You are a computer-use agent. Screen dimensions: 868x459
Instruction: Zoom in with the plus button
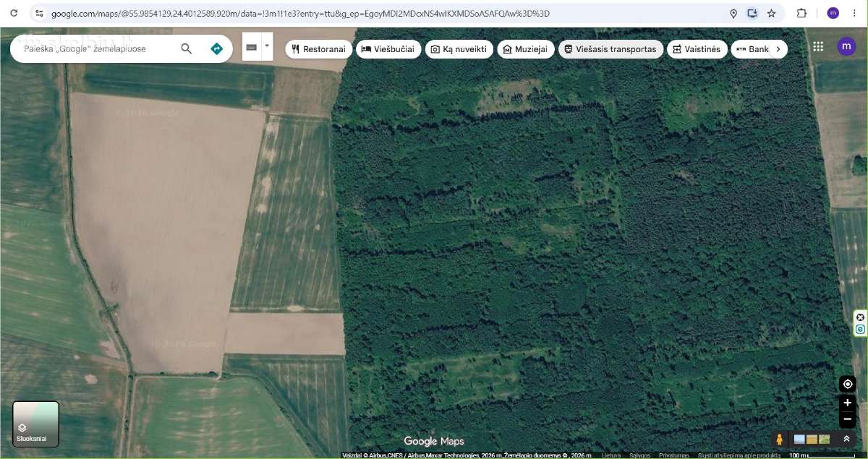point(848,403)
